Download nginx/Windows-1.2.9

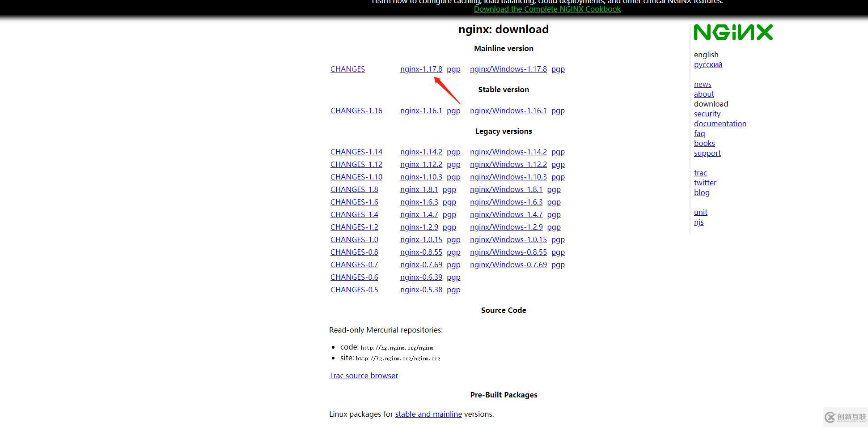(x=506, y=227)
